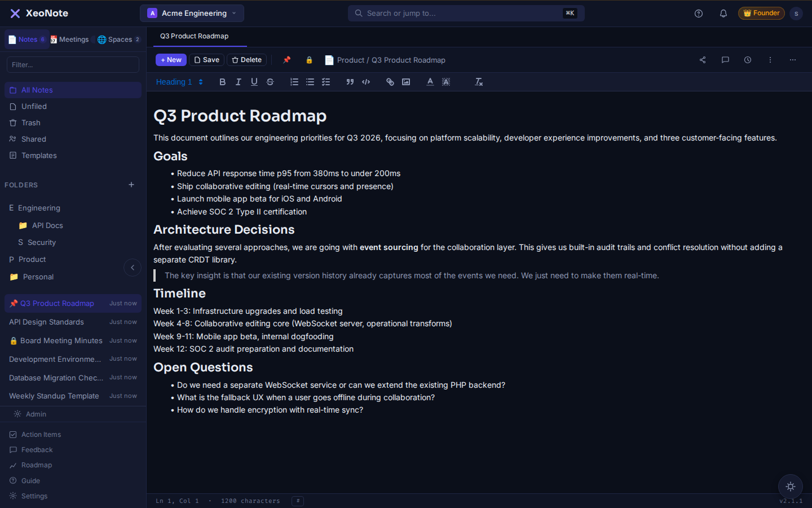Click the New note button
Image resolution: width=812 pixels, height=508 pixels.
171,60
